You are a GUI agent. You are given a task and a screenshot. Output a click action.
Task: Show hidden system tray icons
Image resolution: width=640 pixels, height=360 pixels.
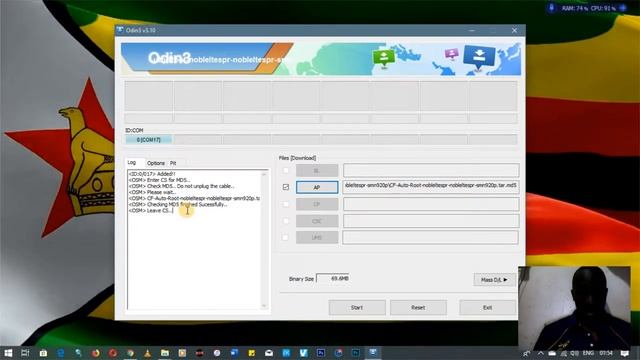540,353
